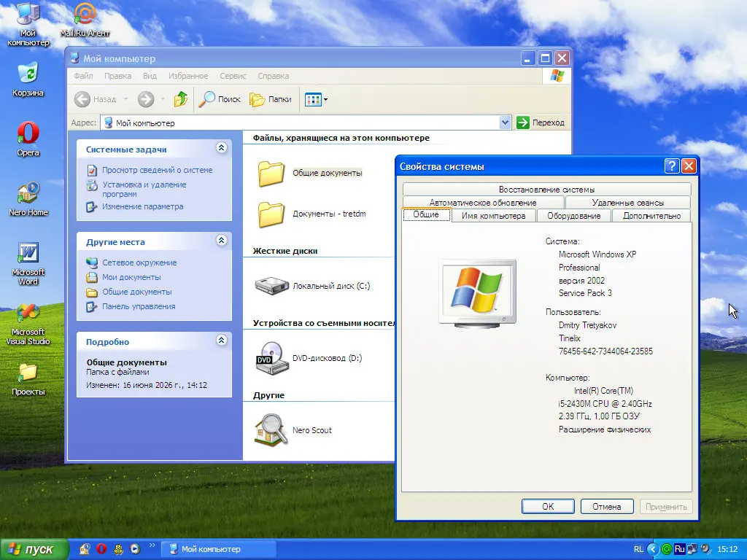The image size is (747, 560).
Task: Select the Nero Home desktop icon
Action: tap(28, 199)
